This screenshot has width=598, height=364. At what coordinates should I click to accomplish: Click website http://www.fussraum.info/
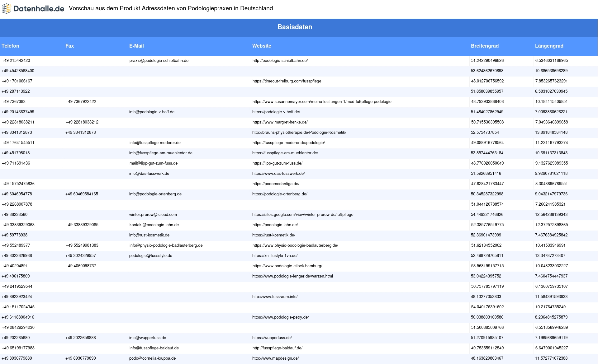click(x=275, y=297)
